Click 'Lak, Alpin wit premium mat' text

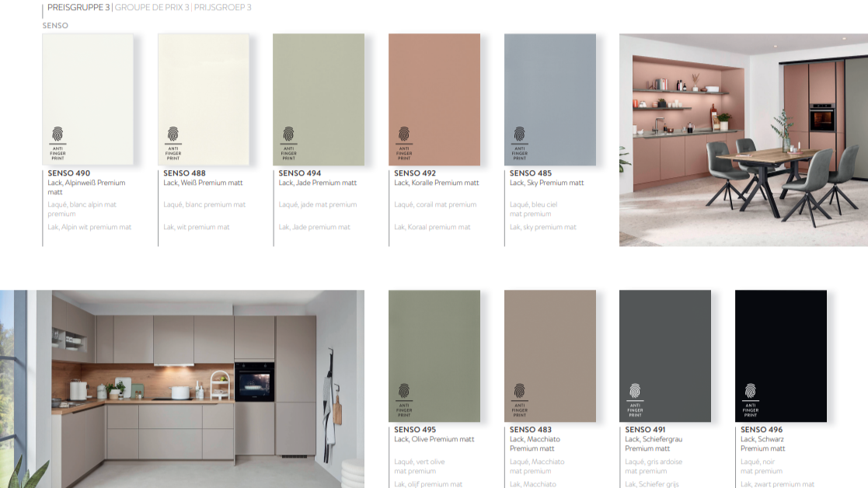pos(89,227)
